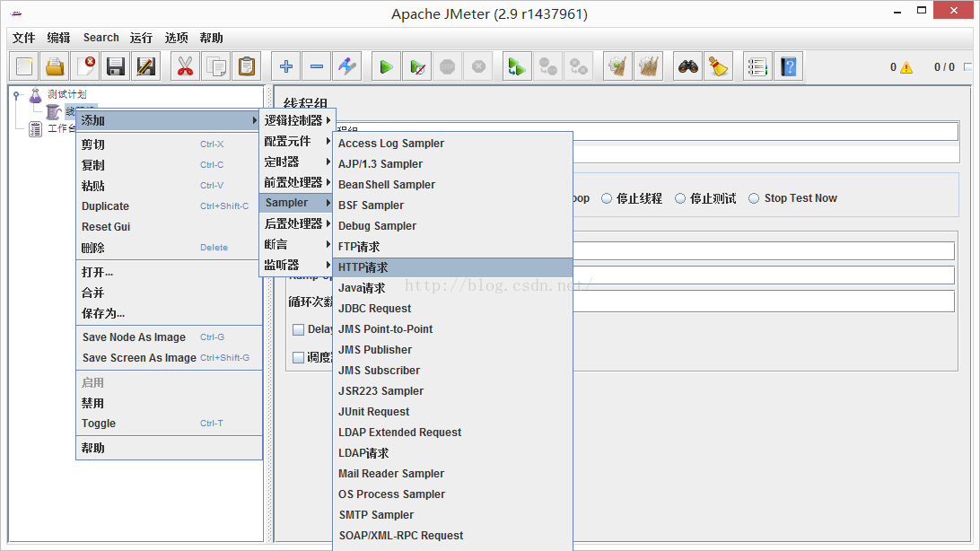The height and width of the screenshot is (551, 980).
Task: Select the 停止测试 radio button
Action: pos(680,198)
